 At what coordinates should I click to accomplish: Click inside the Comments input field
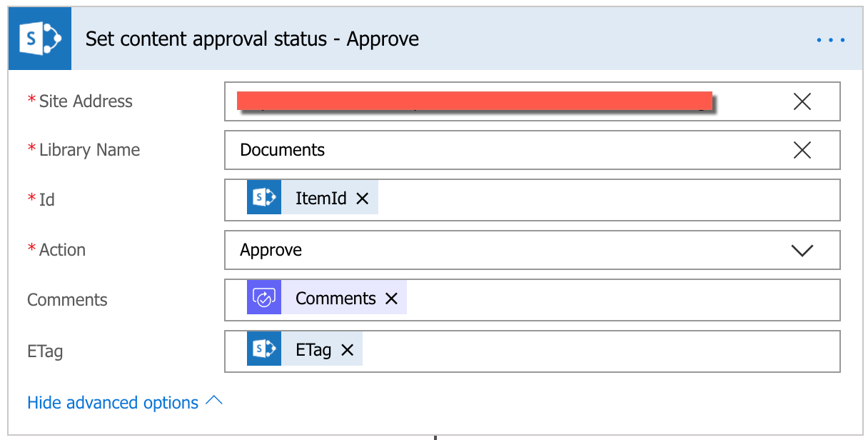[x=571, y=298]
